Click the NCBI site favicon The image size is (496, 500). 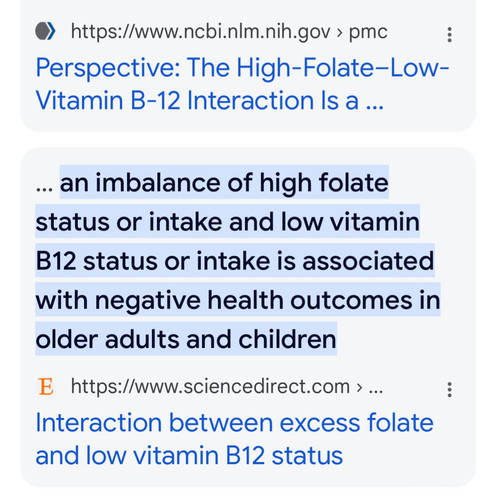45,31
